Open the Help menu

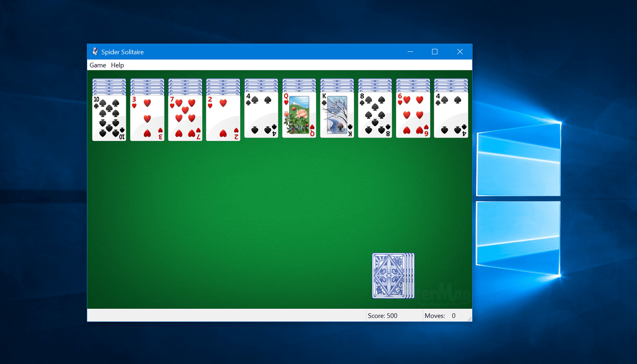(117, 65)
